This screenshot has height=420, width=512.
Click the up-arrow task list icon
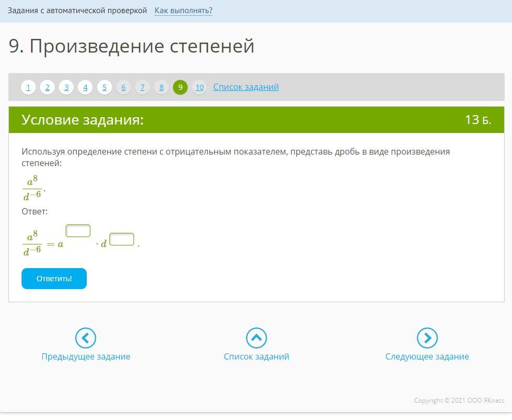pyautogui.click(x=257, y=337)
